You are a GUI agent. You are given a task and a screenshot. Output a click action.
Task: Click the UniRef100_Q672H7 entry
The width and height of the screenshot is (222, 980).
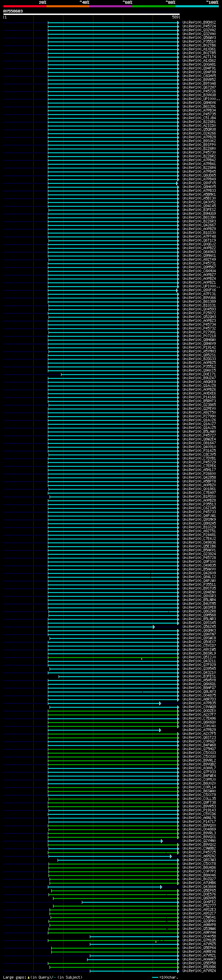[199, 88]
